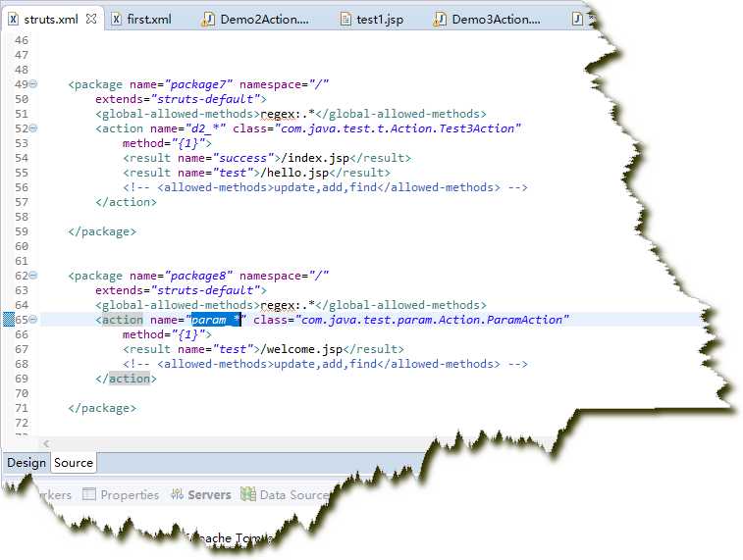The height and width of the screenshot is (560, 743).
Task: Click the Demo2Action Java file icon
Action: (x=207, y=19)
